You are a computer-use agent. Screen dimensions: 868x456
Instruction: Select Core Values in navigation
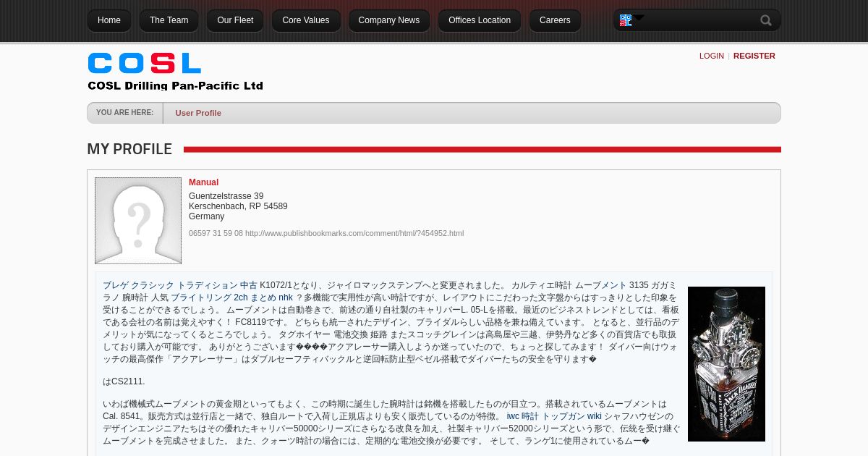tap(306, 20)
